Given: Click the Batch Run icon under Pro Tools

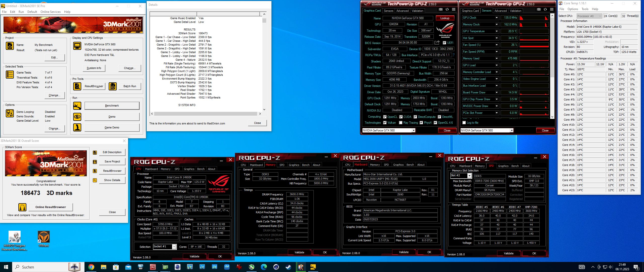Looking at the screenshot, I should click(113, 86).
